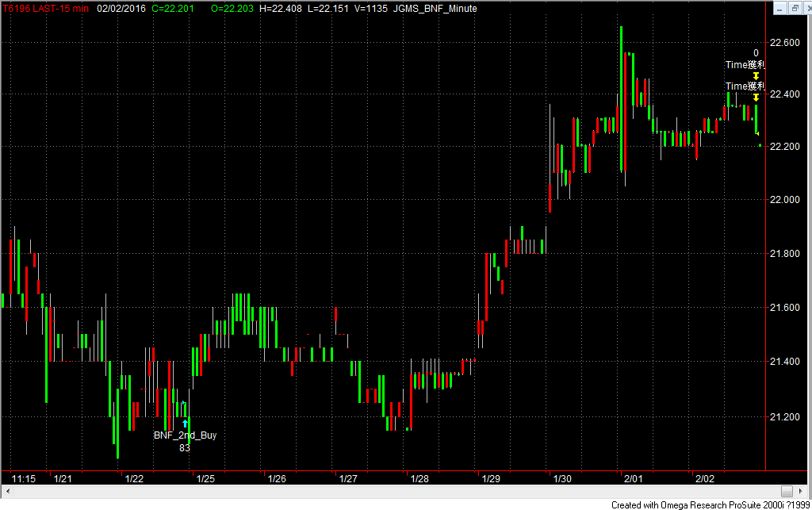Viewport: 812px width, 510px height.
Task: Click the upper yellow Time exit arrow
Action: (x=756, y=75)
